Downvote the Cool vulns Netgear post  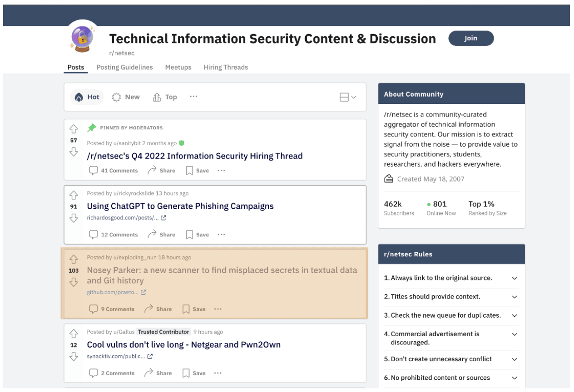click(74, 357)
